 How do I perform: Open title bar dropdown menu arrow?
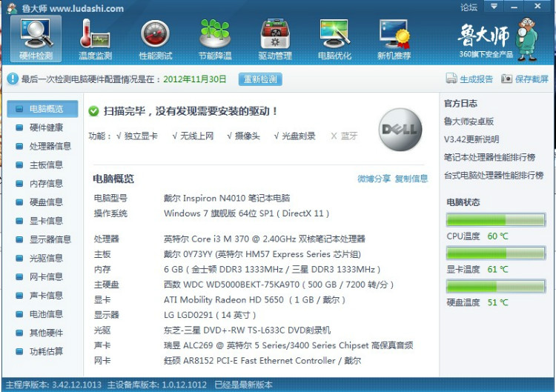pos(494,6)
